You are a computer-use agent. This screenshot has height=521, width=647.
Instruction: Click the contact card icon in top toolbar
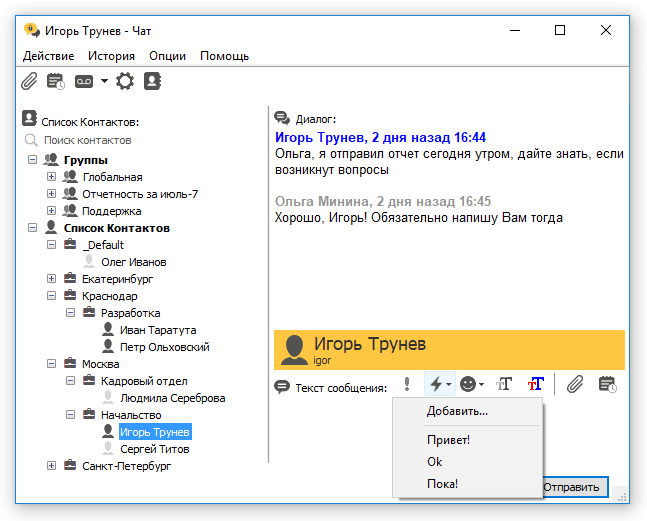pyautogui.click(x=152, y=81)
